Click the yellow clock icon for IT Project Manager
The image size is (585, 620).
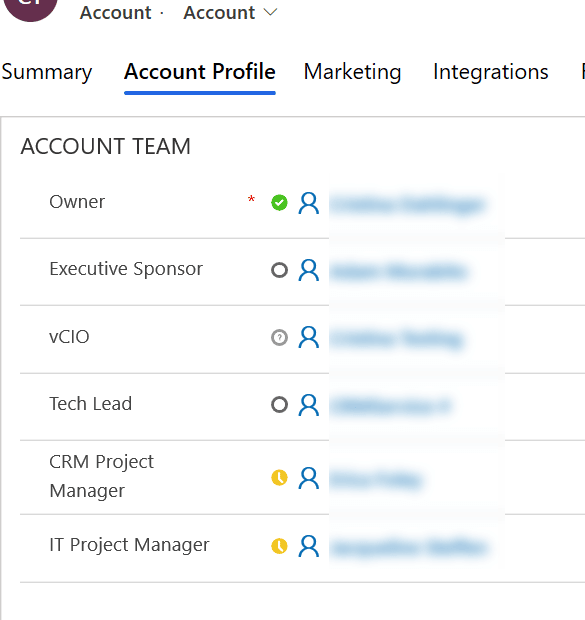point(279,546)
